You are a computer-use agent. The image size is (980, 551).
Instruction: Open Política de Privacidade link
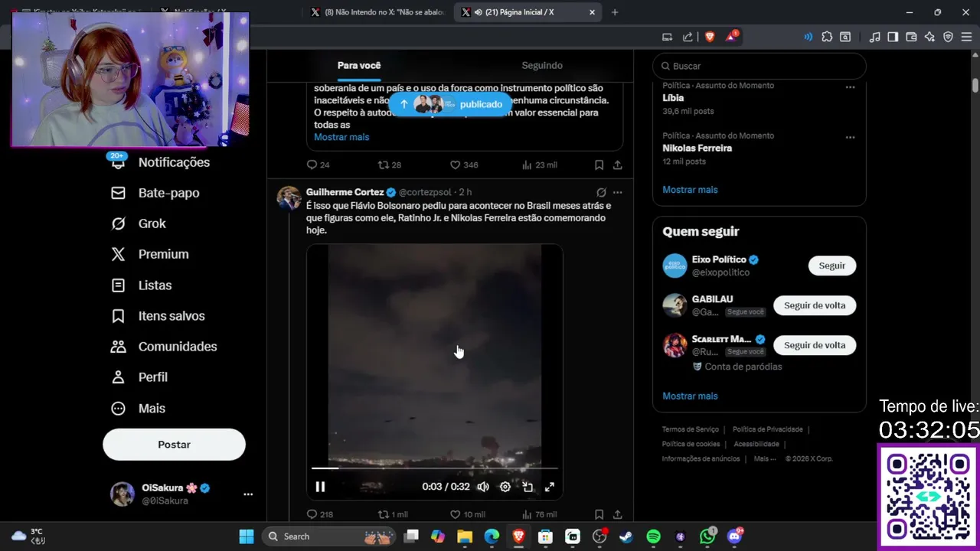pyautogui.click(x=767, y=429)
